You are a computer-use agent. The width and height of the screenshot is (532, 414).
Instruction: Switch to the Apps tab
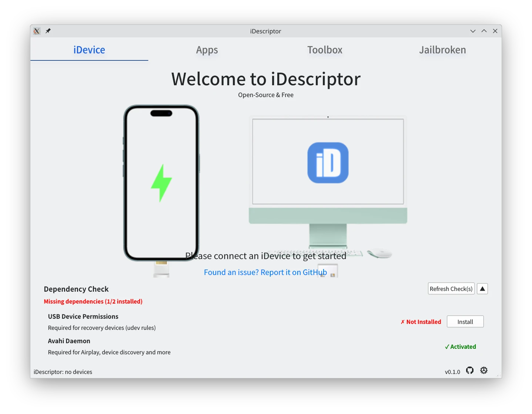(x=207, y=50)
